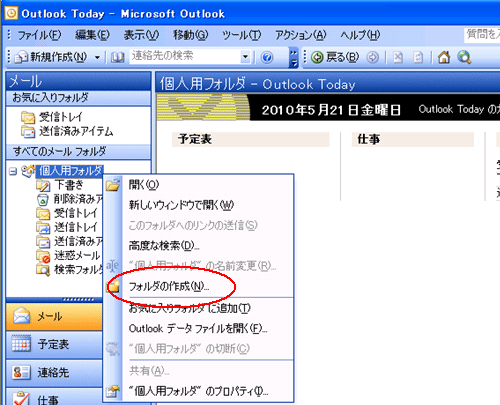Click the address book icon in toolbar
This screenshot has width=500, height=405.
117,58
